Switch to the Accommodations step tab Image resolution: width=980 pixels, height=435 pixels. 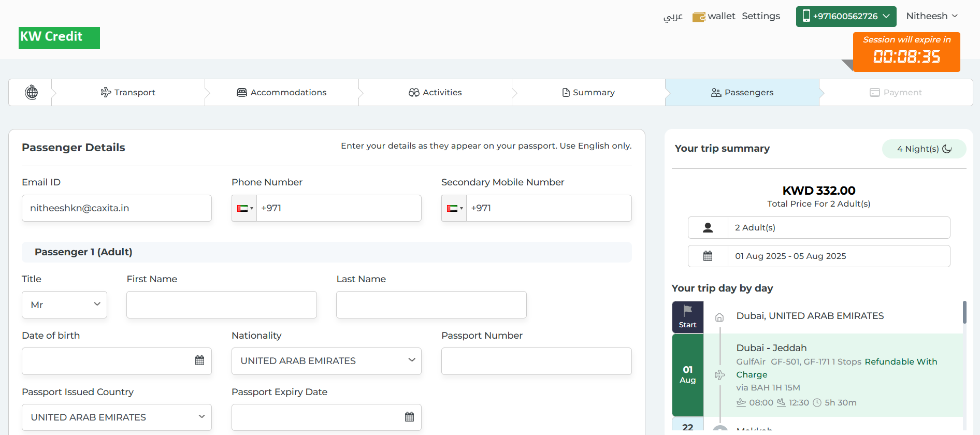282,92
